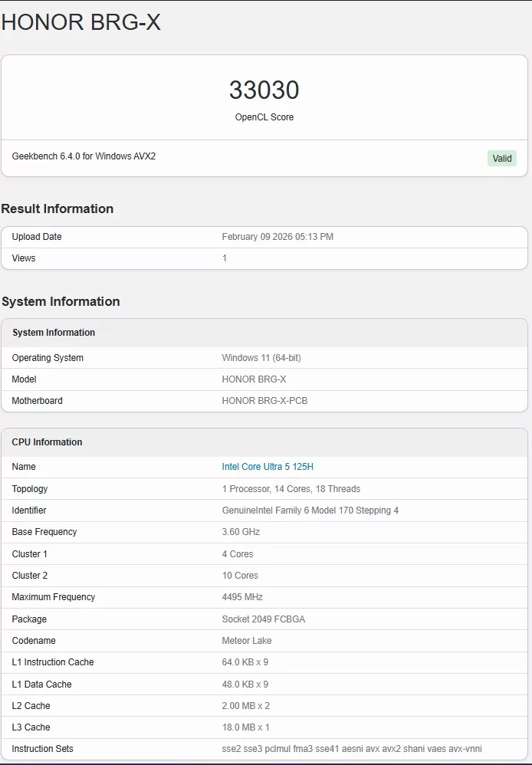The width and height of the screenshot is (532, 765).
Task: Click the 33030 OpenCL score number
Action: coord(264,90)
